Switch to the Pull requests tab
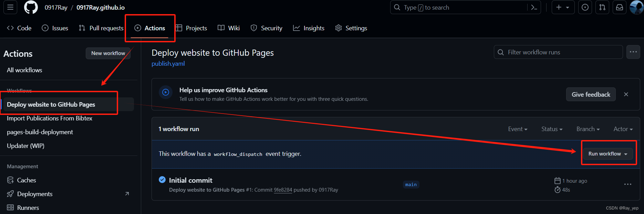Screen dimensions: 644x214 coord(101,28)
